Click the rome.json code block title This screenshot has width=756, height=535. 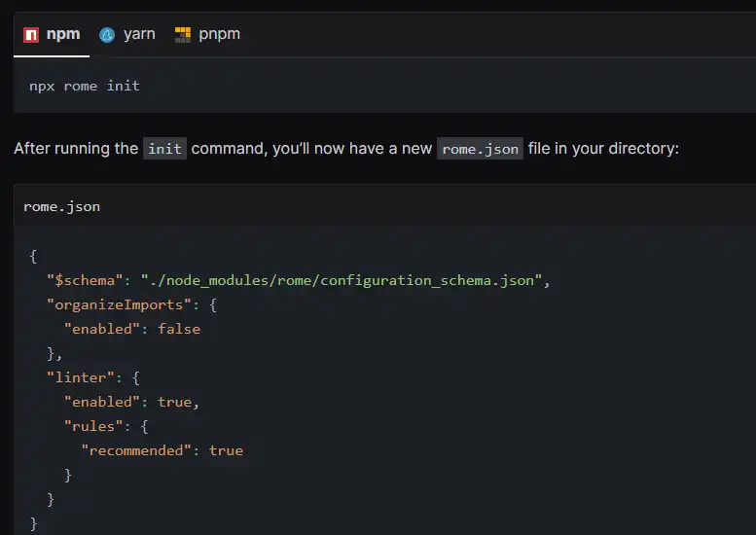click(61, 207)
